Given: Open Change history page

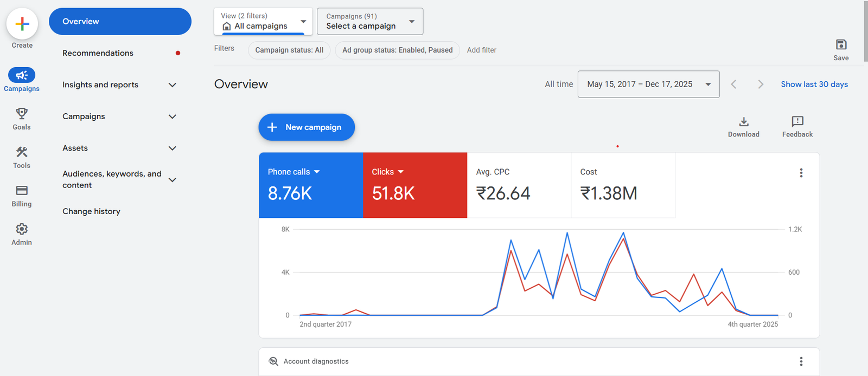Looking at the screenshot, I should (91, 211).
